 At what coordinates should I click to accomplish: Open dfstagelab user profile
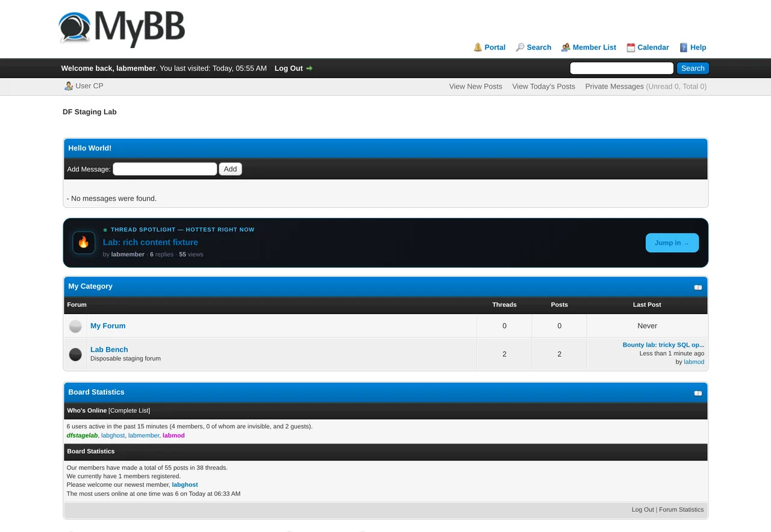[82, 436]
